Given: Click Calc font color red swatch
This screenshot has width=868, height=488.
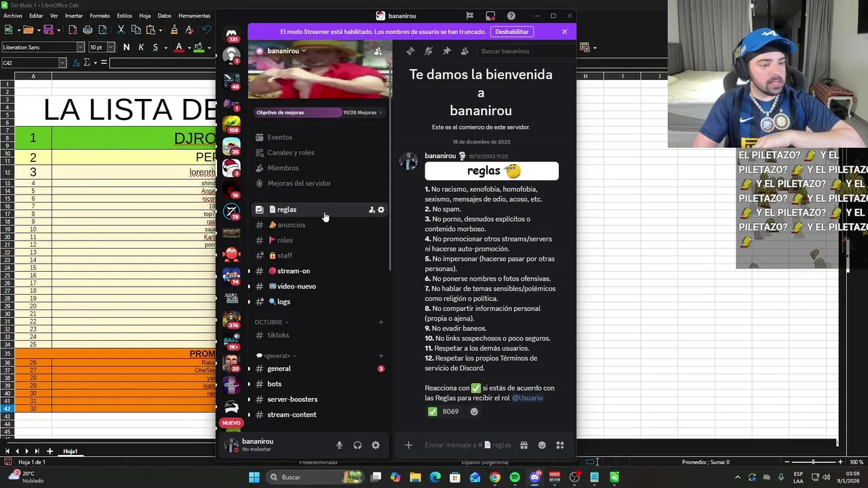Looking at the screenshot, I should [x=179, y=47].
